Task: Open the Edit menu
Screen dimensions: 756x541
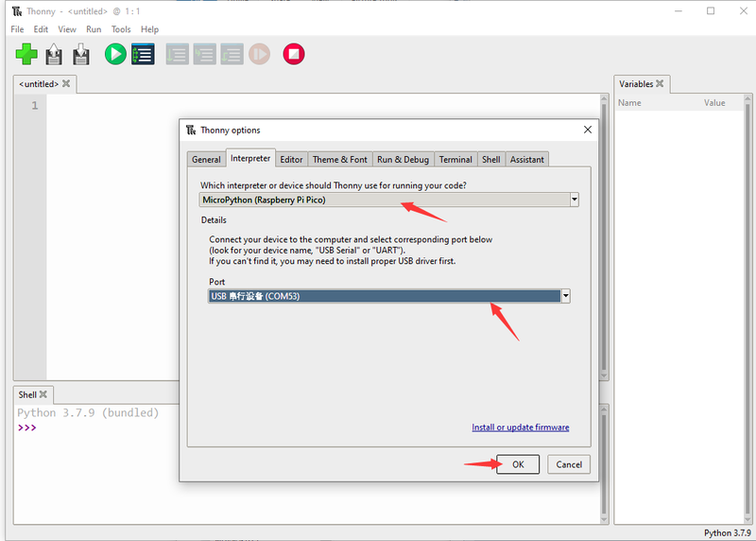Action: pos(41,29)
